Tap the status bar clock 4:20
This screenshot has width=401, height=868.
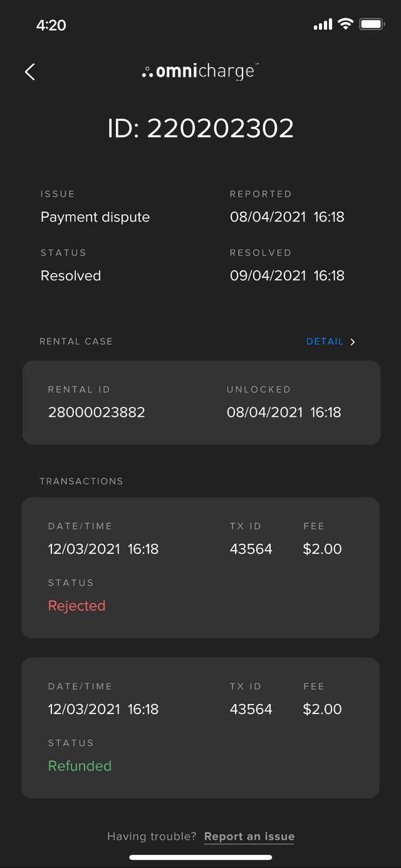tap(51, 25)
